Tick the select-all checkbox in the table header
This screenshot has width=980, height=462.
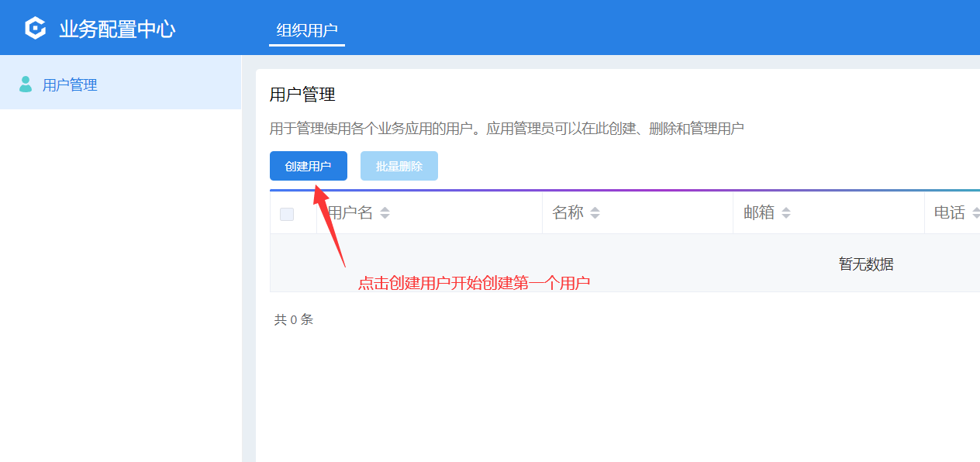click(287, 214)
